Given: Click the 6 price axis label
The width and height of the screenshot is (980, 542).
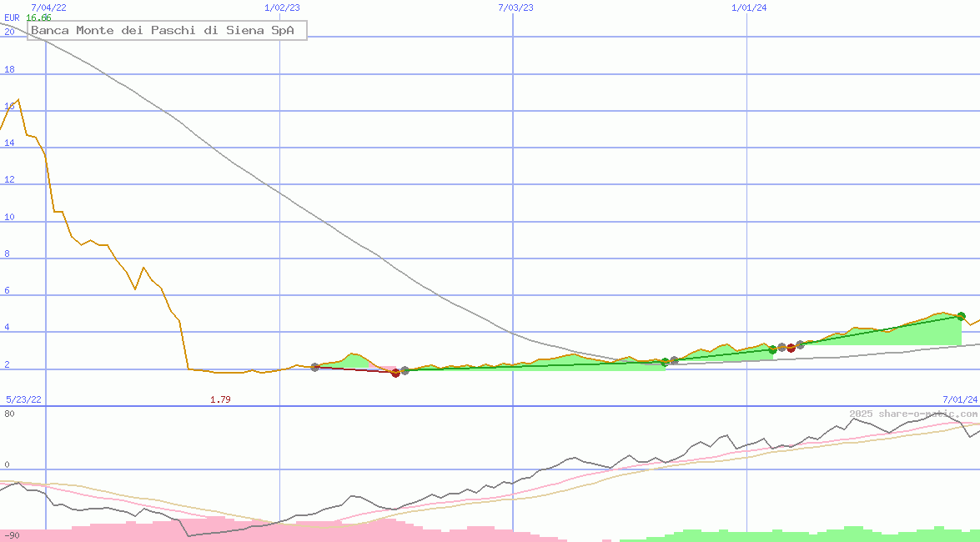Looking at the screenshot, I should pos(7,291).
